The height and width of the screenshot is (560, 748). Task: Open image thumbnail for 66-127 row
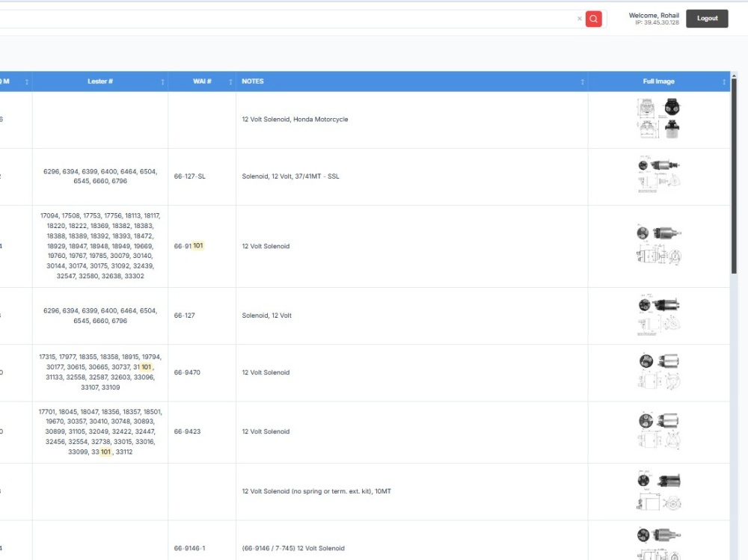point(659,315)
